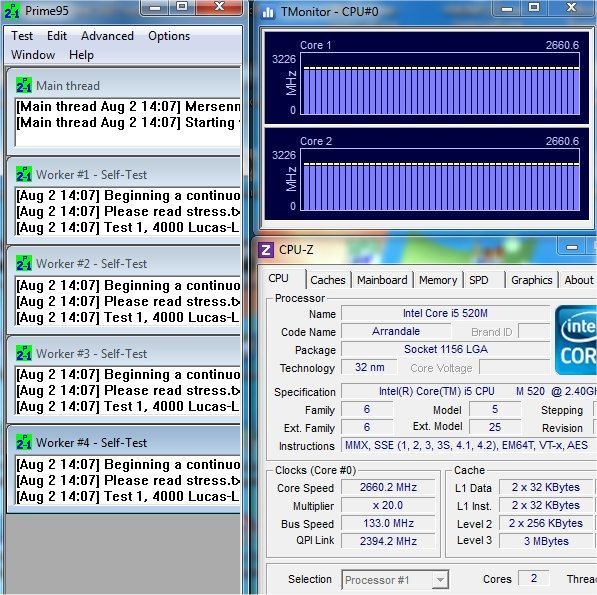Image resolution: width=597 pixels, height=595 pixels.
Task: Switch to the Mainboard tab
Action: coord(382,280)
